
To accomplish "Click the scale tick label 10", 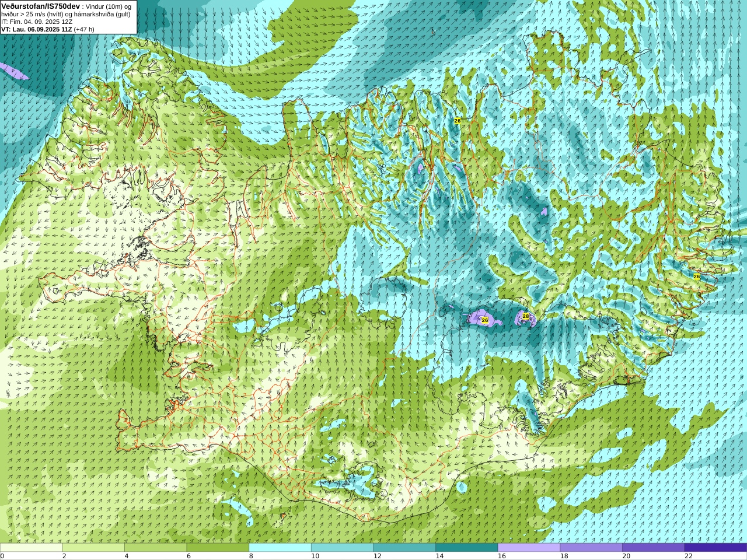I will tap(315, 556).
